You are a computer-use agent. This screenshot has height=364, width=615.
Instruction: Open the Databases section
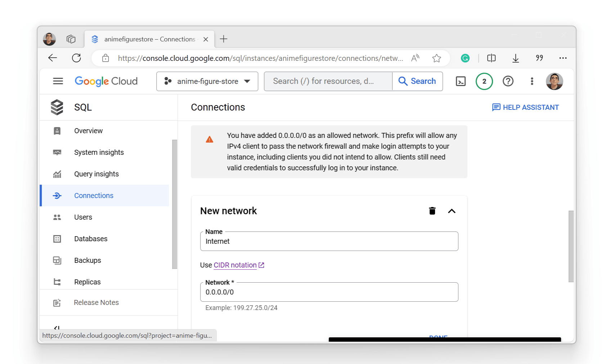(x=104, y=239)
